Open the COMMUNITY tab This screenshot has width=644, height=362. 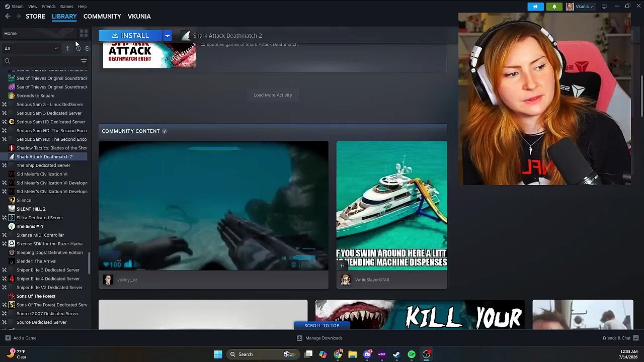click(102, 16)
